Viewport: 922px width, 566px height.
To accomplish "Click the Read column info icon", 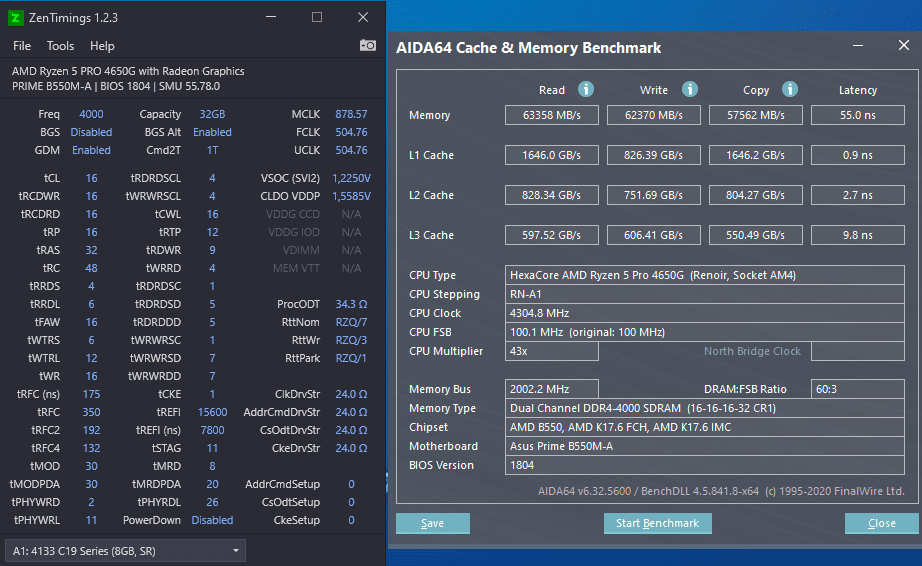I will point(586,90).
